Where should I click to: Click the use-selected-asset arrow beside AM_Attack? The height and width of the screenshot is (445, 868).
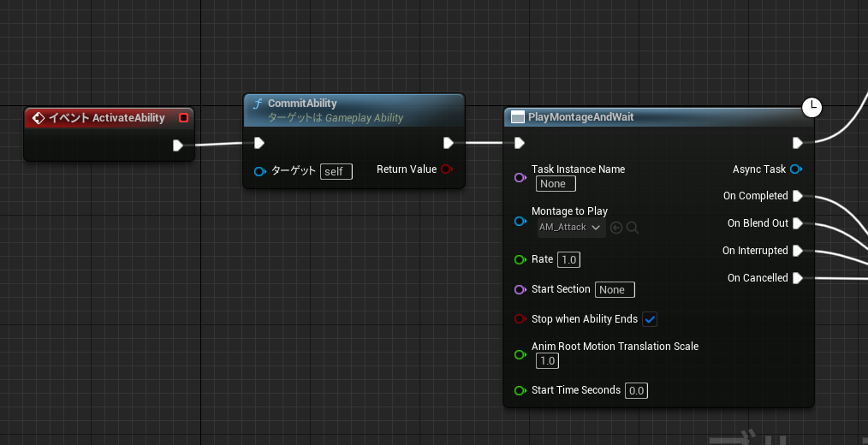pyautogui.click(x=616, y=228)
